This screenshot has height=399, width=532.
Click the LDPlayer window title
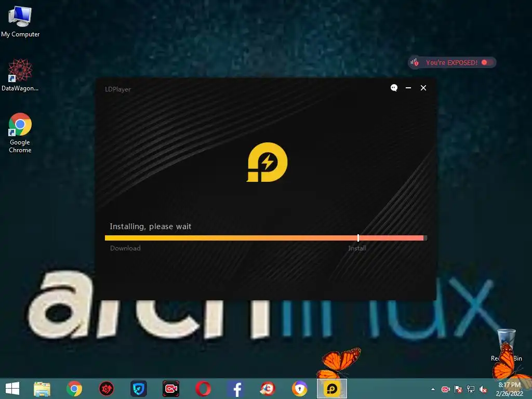pyautogui.click(x=118, y=89)
